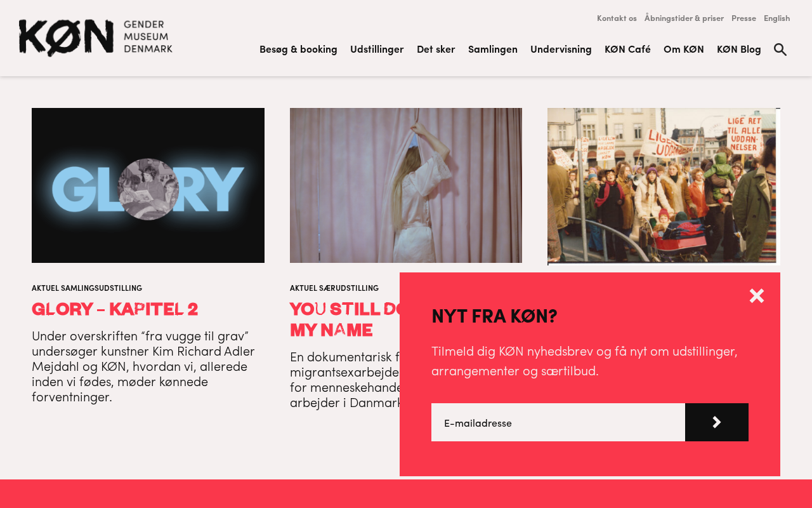Viewport: 812px width, 508px height.
Task: Open GLORY – KAPITEL 2 title link
Action: click(115, 309)
